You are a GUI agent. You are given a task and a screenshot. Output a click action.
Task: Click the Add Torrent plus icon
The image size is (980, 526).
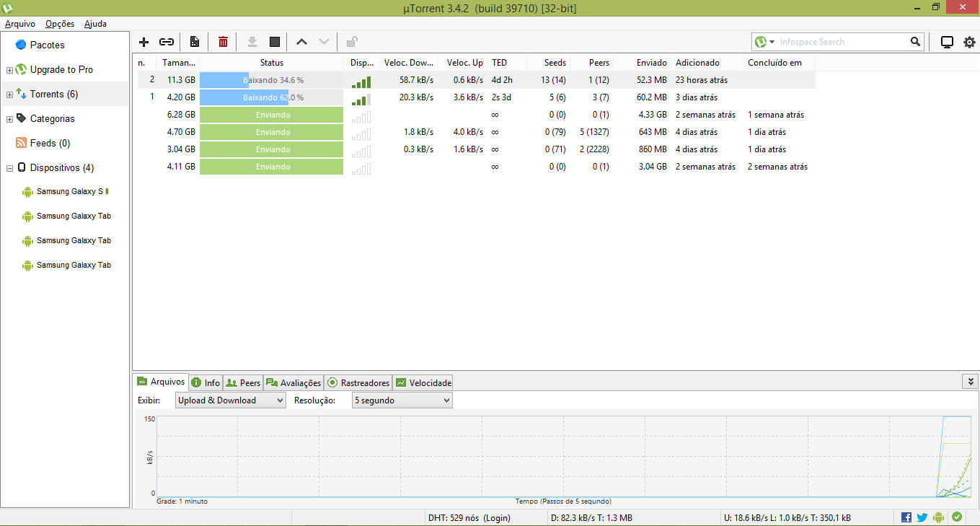144,42
